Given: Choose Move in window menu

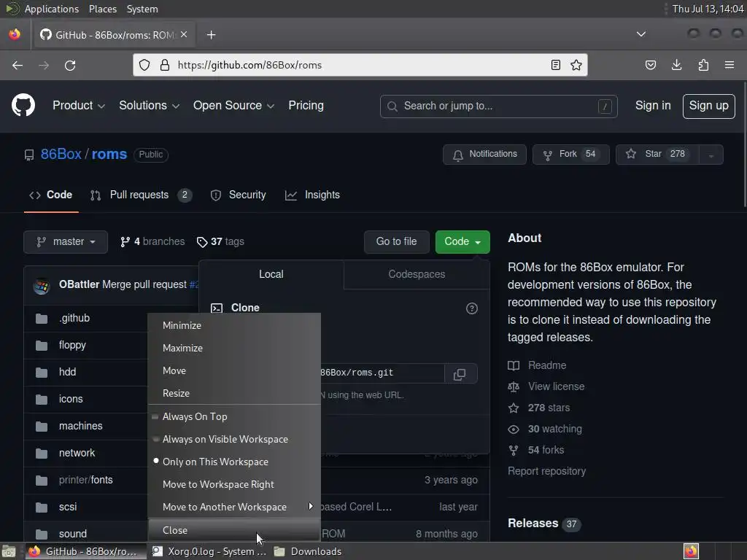Looking at the screenshot, I should pos(234,370).
